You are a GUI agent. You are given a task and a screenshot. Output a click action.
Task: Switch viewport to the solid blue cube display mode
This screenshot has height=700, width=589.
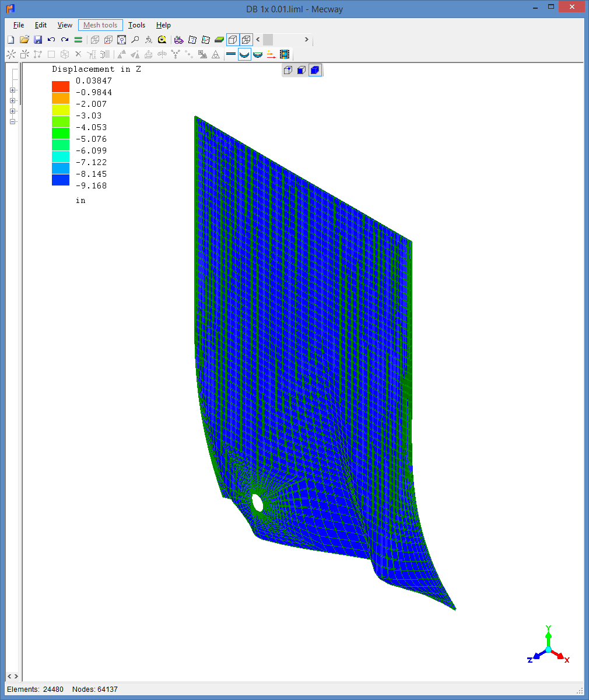pyautogui.click(x=315, y=71)
